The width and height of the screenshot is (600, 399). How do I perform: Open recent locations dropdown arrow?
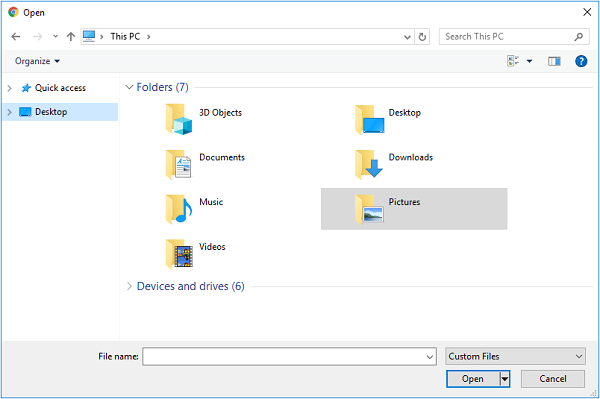click(55, 37)
